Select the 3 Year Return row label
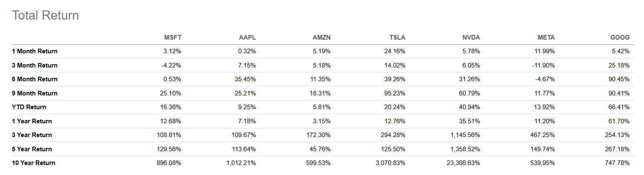 32,135
